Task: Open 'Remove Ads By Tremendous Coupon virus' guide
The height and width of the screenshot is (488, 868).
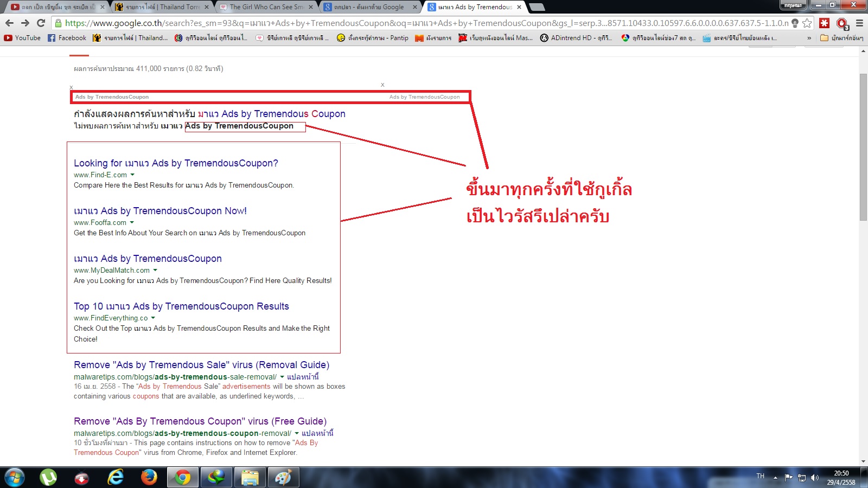Action: pyautogui.click(x=200, y=421)
